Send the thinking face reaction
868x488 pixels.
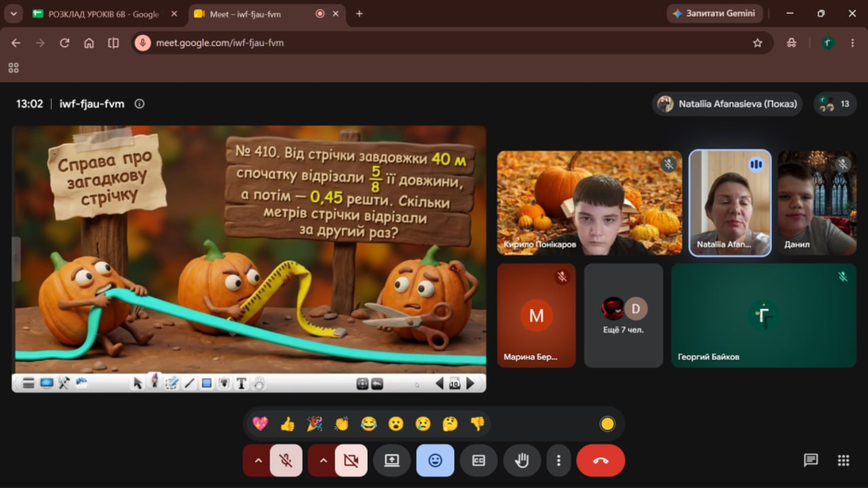tap(450, 423)
